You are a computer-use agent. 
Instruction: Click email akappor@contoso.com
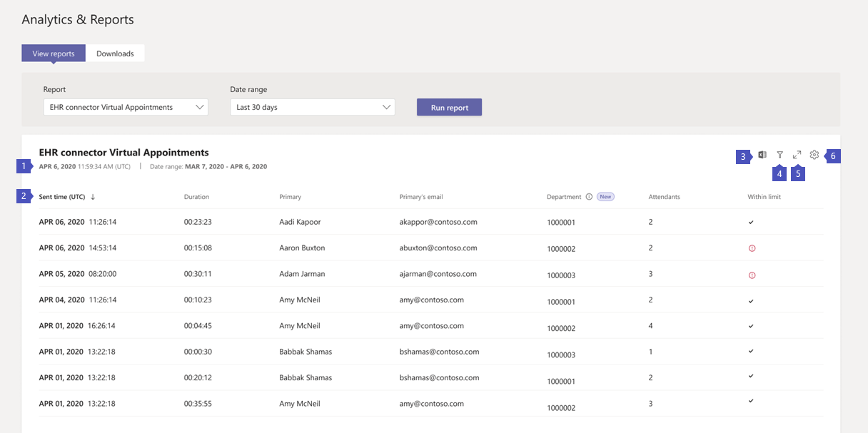pyautogui.click(x=438, y=222)
